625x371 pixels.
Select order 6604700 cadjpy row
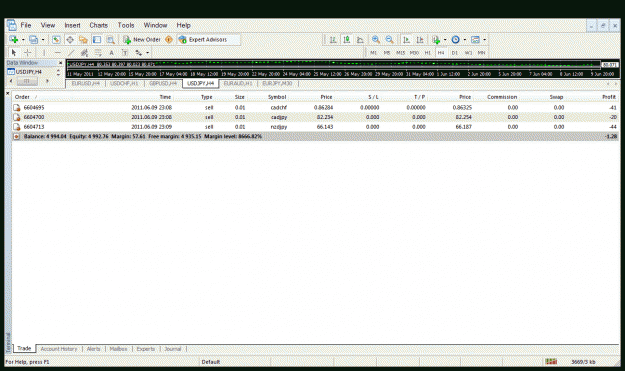point(316,117)
